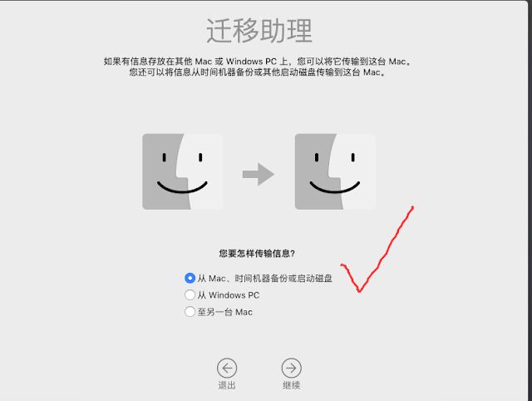Click the smile on the right Finder face
The image size is (532, 401).
coord(334,187)
